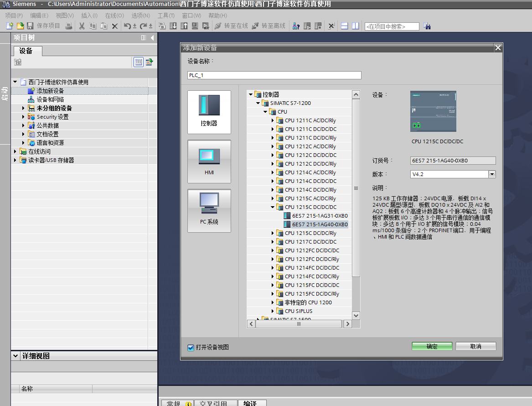Click the green arrow icon in project tree toolbar
Viewport: 532px width, 406px height.
(149, 62)
